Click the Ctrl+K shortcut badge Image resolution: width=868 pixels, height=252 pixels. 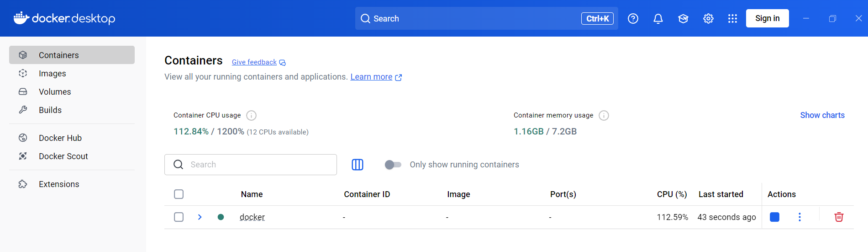[597, 18]
